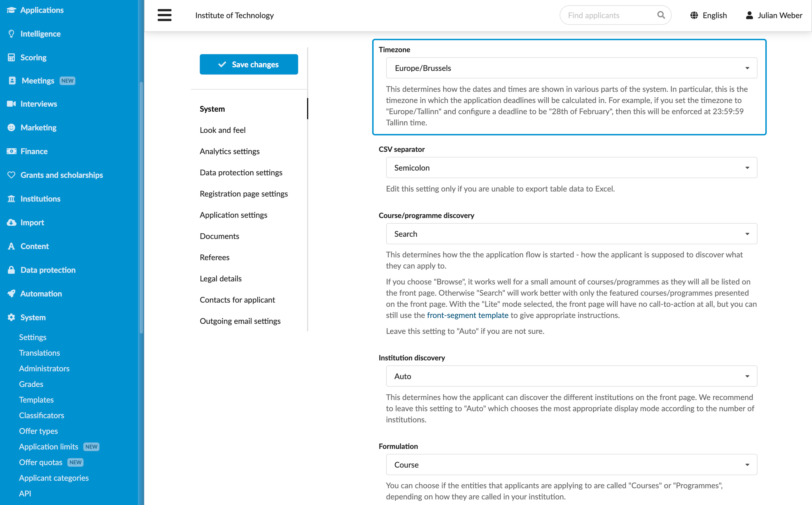812x505 pixels.
Task: Follow the front-segment template link
Action: (467, 315)
